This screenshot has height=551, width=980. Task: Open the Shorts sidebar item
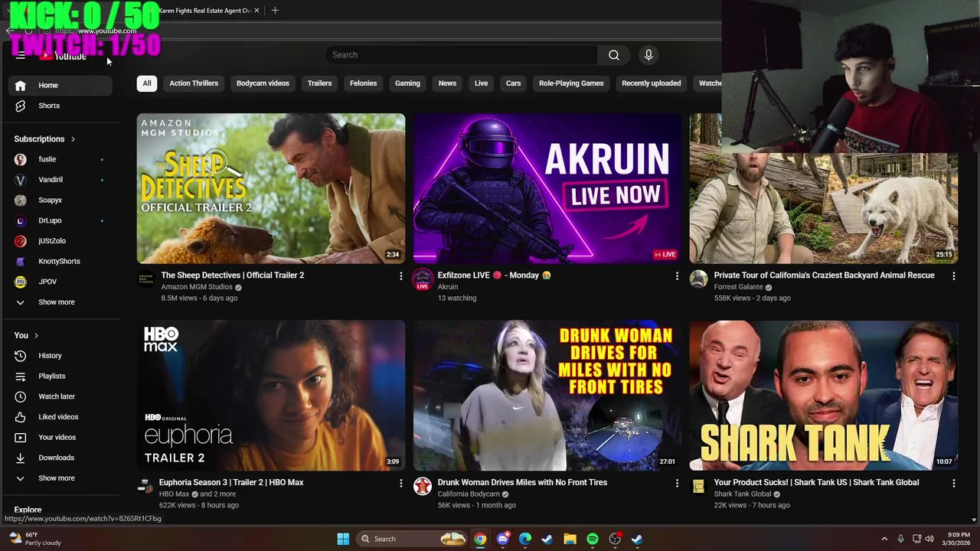(60, 106)
